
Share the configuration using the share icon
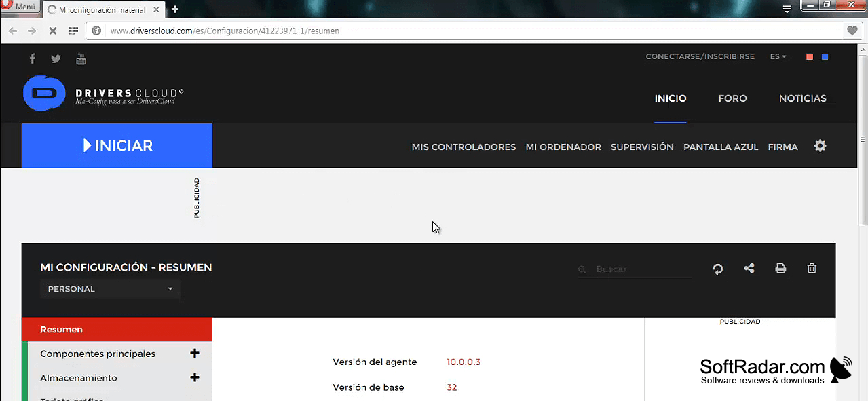click(749, 268)
